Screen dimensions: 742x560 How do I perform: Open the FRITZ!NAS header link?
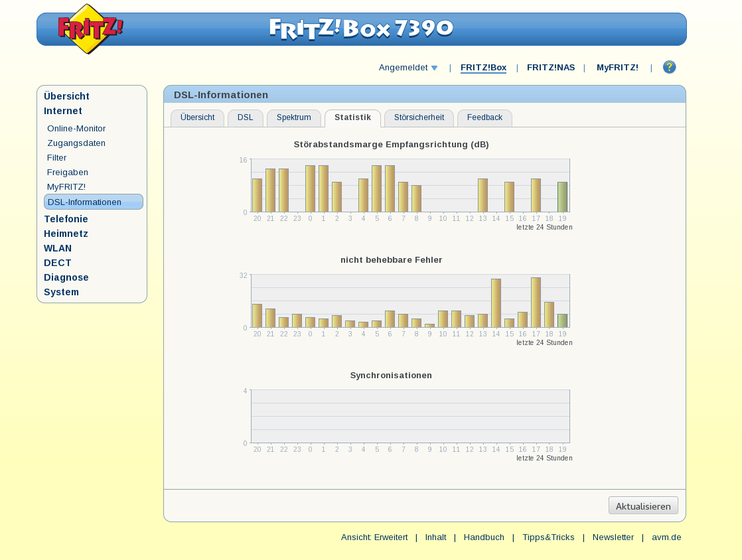pos(551,67)
